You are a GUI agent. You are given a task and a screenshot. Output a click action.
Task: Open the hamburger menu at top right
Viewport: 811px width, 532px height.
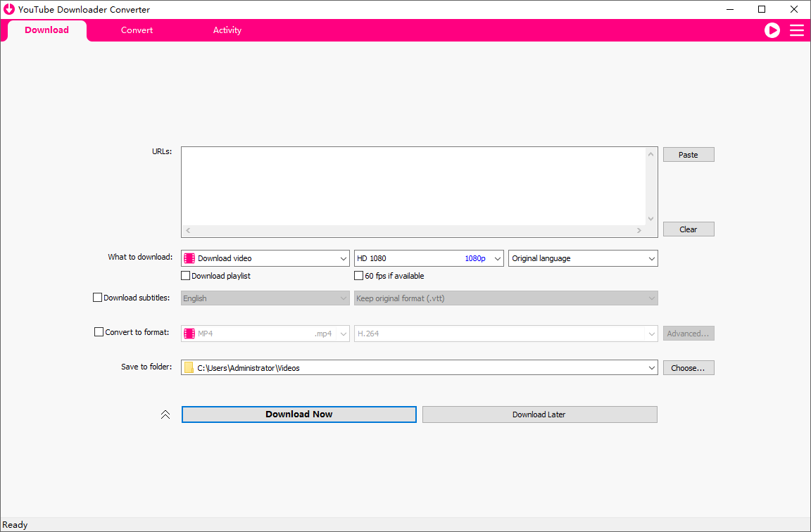coord(796,30)
